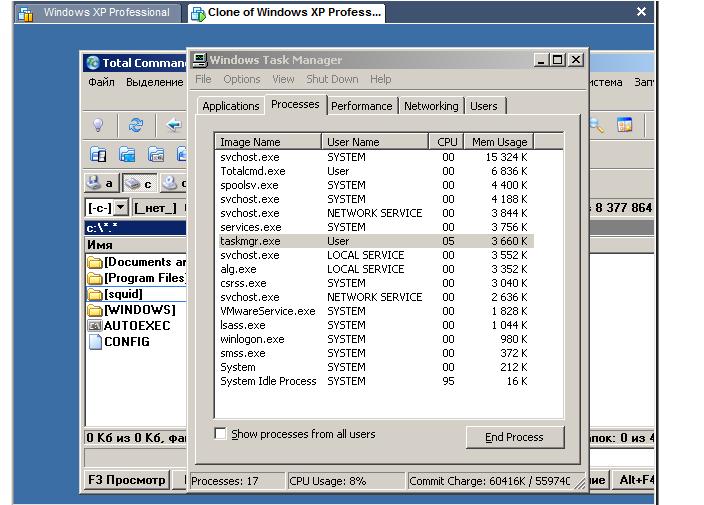
Task: Switch to the Performance tab
Action: point(361,106)
